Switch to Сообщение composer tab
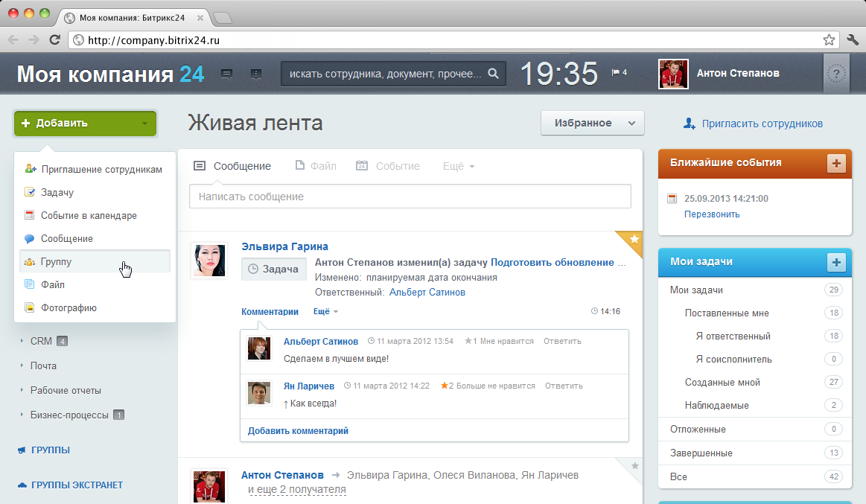866x504 pixels. (232, 166)
